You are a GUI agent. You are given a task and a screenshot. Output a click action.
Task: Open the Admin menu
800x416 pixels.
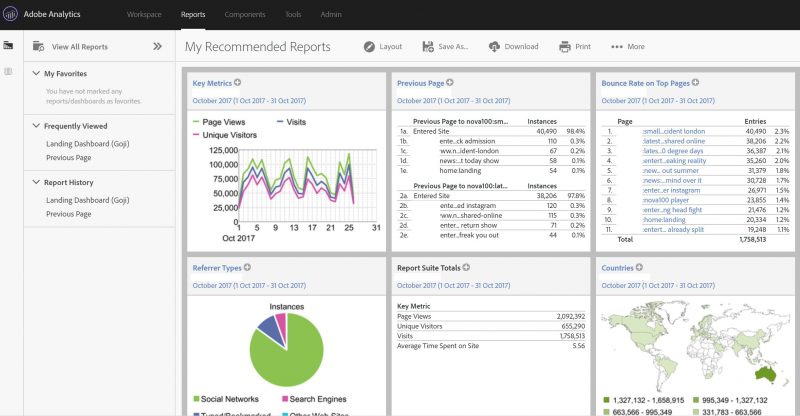[331, 14]
